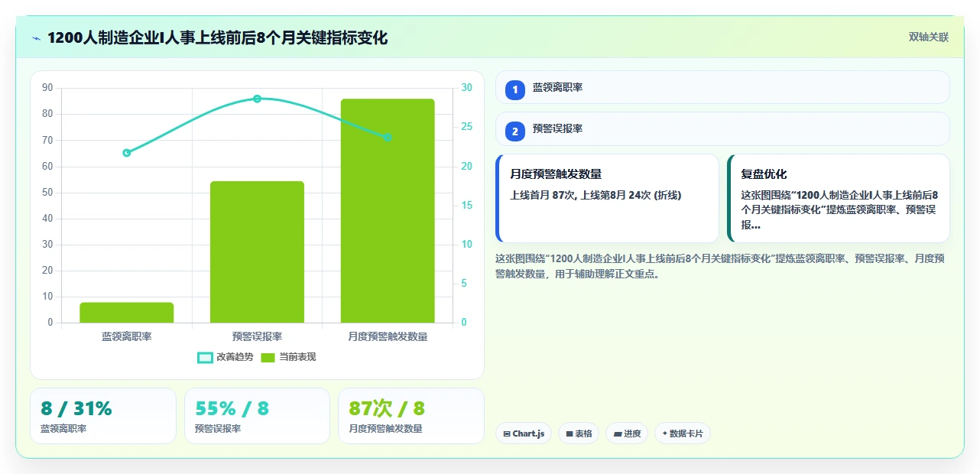Select the 进度 tag chip
Screen dimensions: 980x474
[x=627, y=433]
